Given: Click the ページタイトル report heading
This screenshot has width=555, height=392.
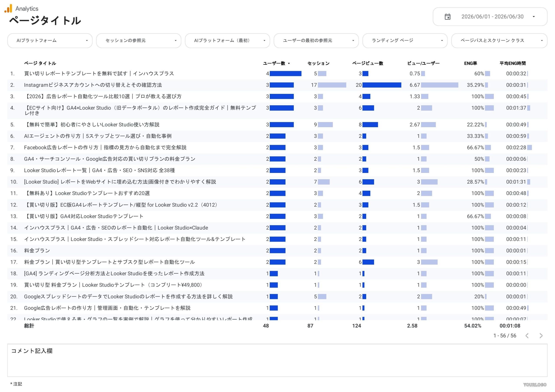Looking at the screenshot, I should coord(45,21).
